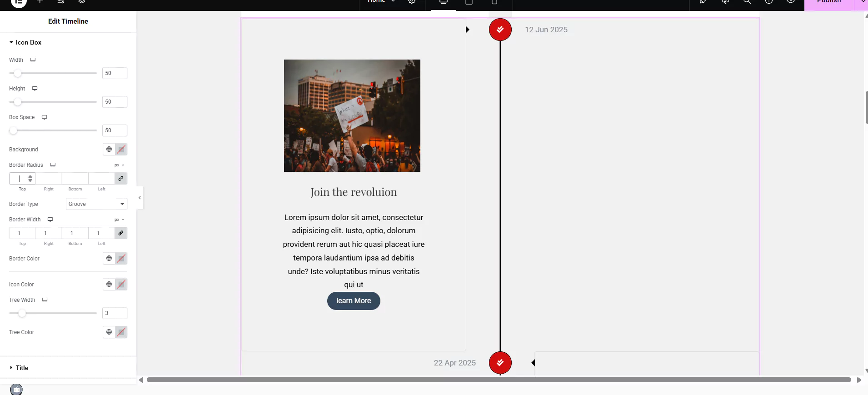868x395 pixels.
Task: Open Border Width px unit selector
Action: 119,220
